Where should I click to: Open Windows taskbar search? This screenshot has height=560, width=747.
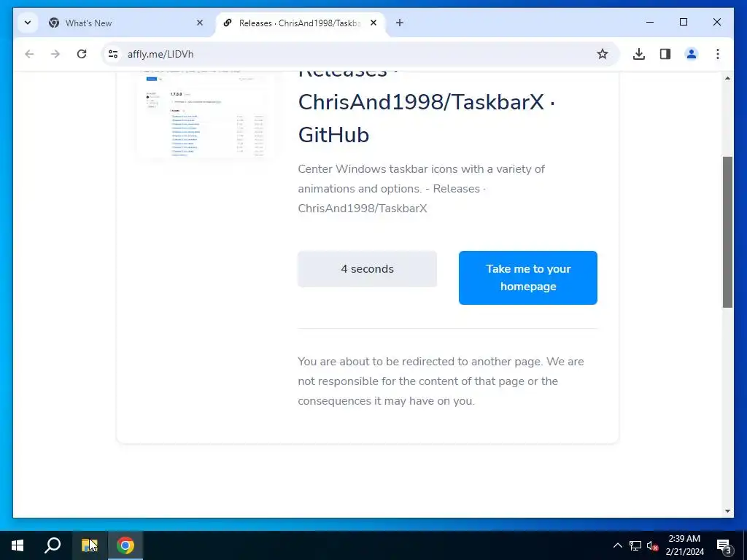53,545
